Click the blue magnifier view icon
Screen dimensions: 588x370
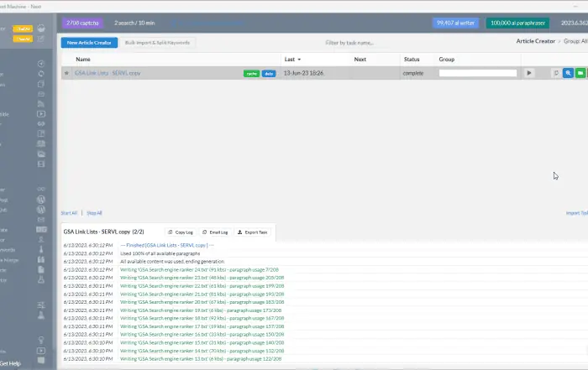tap(569, 74)
